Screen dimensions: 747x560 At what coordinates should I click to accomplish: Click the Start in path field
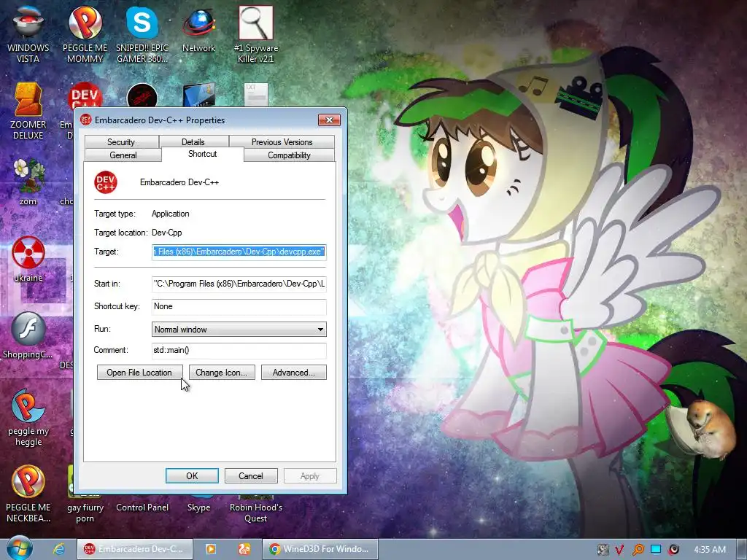pos(239,284)
